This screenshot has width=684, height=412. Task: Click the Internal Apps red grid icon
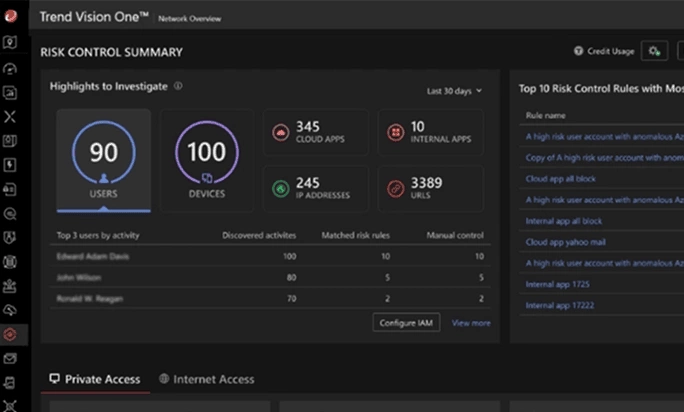pyautogui.click(x=396, y=132)
